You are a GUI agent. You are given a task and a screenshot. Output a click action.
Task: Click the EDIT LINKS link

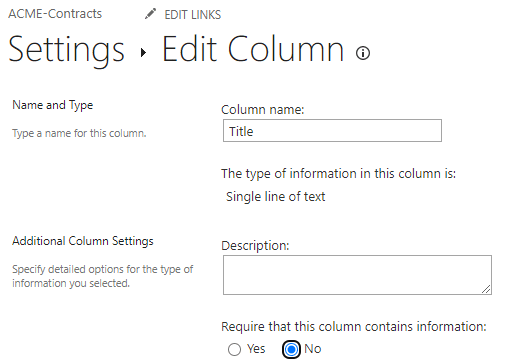(193, 15)
